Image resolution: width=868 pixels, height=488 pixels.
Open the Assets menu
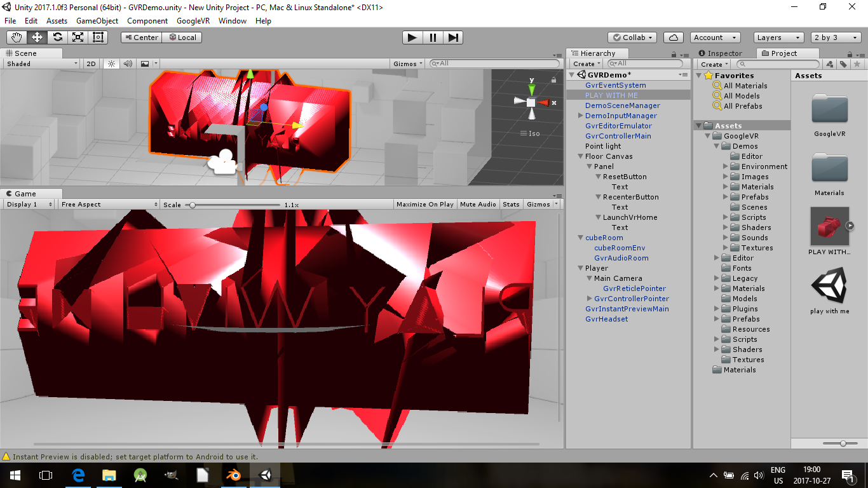(57, 21)
